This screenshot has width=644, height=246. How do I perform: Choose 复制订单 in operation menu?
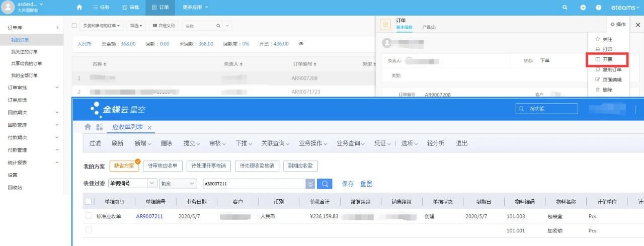pos(608,69)
